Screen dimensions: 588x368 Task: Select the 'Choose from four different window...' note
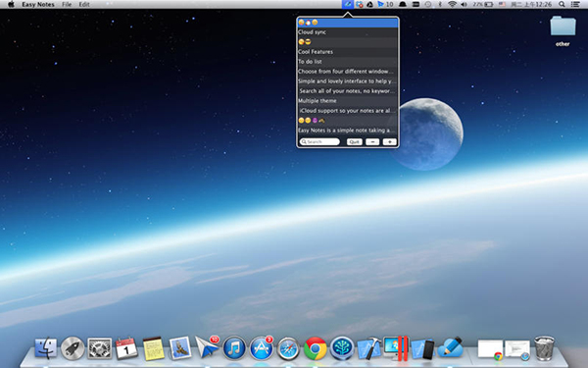[348, 72]
